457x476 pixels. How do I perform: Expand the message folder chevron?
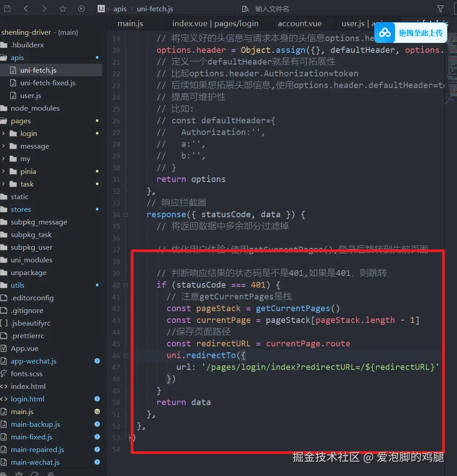pos(3,146)
